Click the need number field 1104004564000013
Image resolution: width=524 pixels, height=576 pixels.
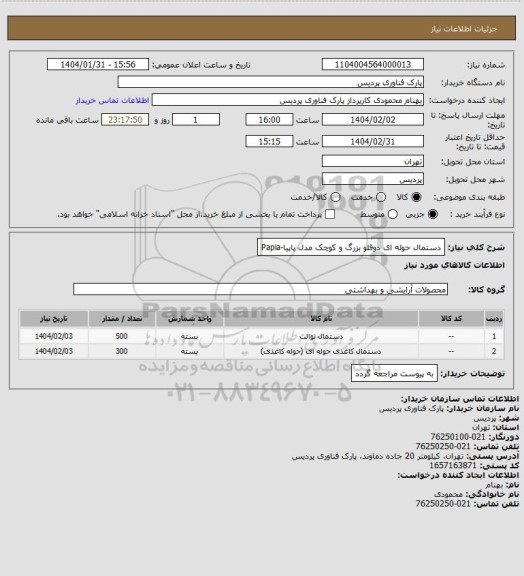[373, 65]
